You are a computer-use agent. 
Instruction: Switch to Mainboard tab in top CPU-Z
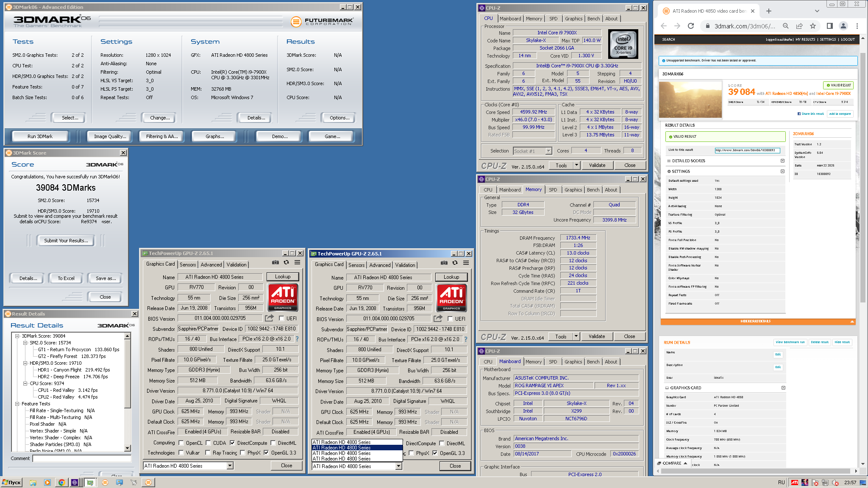pos(510,19)
